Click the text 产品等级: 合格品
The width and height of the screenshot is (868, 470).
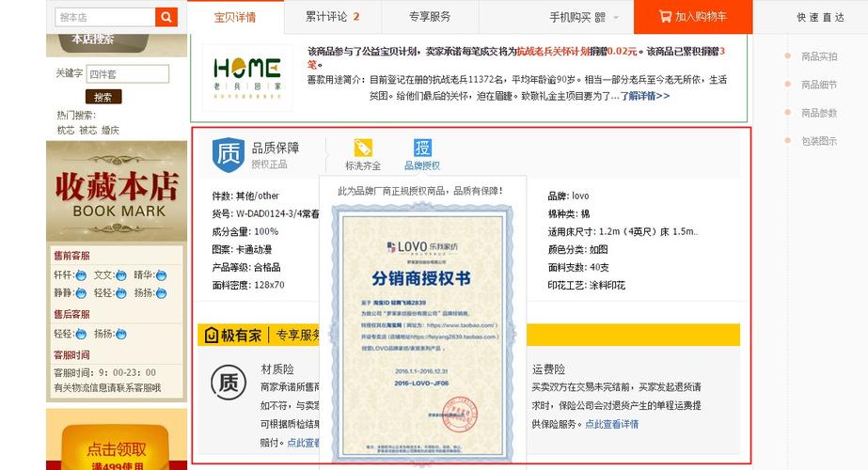tap(246, 267)
